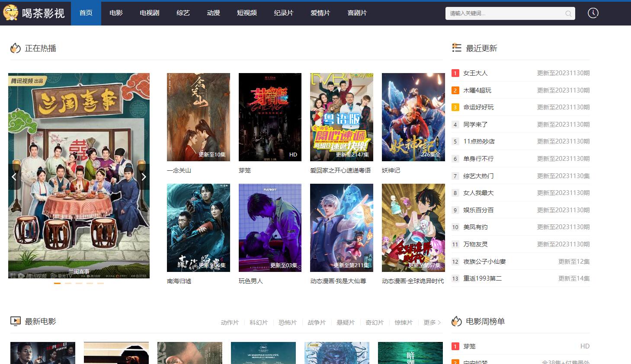Select the last carousel indicator dot
Image resolution: width=631 pixels, height=364 pixels.
100,283
